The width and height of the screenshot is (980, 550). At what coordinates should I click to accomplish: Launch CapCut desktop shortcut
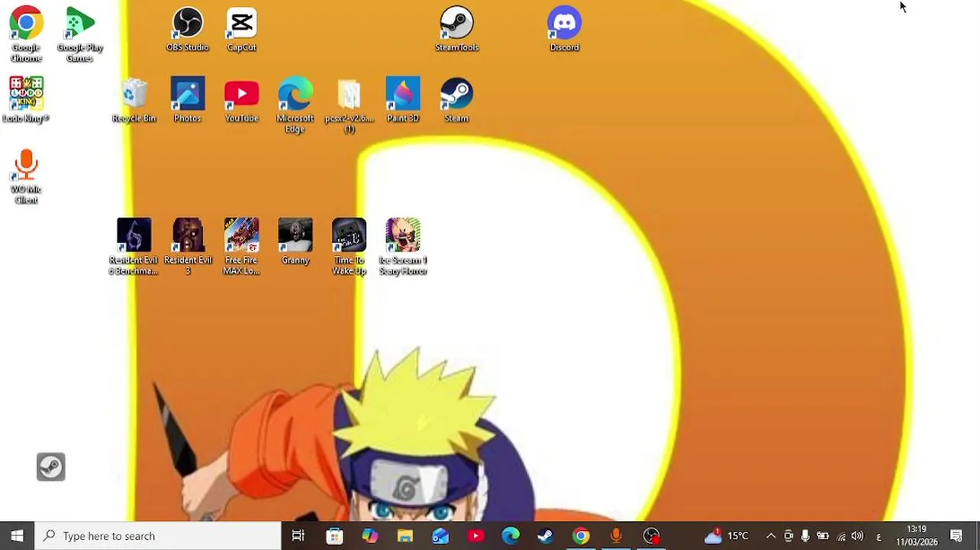pos(241,30)
